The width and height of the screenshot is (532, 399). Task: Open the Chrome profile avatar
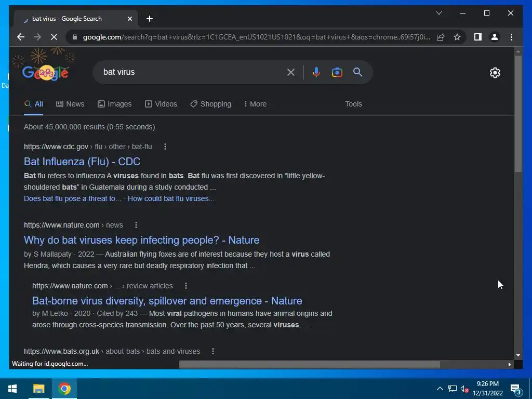click(x=495, y=37)
